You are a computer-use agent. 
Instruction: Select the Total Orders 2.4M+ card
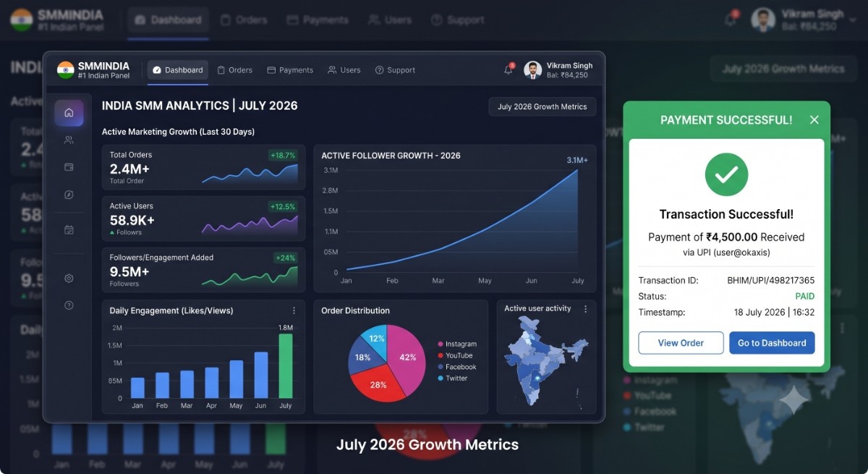[203, 167]
